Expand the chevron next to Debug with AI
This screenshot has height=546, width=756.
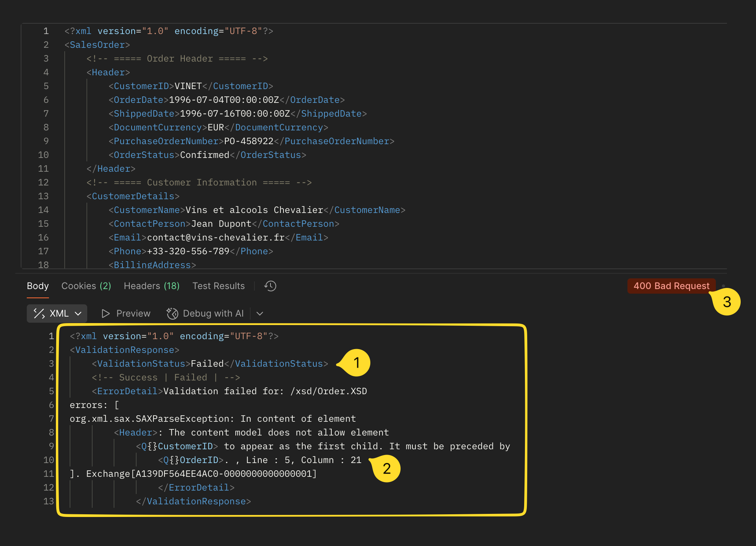pyautogui.click(x=259, y=314)
